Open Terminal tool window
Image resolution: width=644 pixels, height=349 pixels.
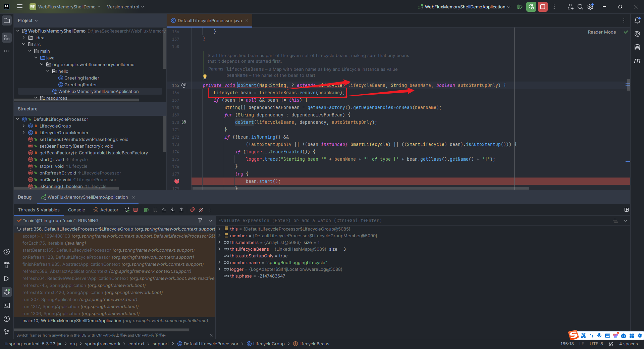[x=7, y=305]
